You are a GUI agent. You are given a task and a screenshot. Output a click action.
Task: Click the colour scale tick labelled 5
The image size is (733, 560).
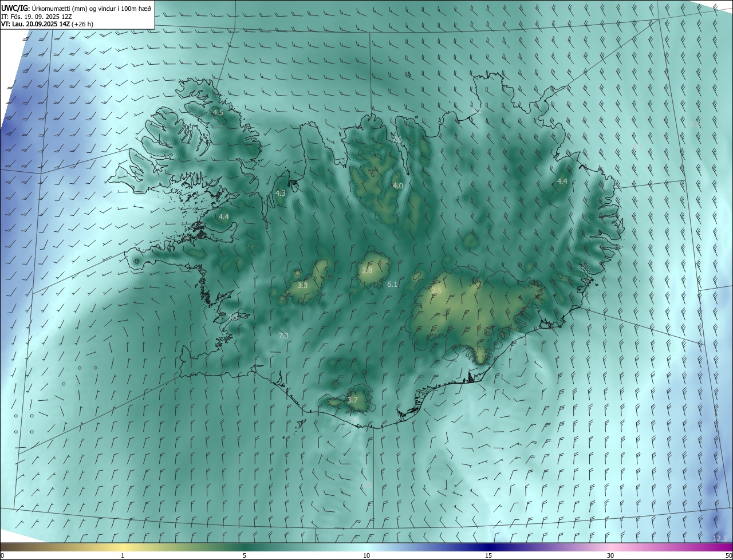coord(245,555)
